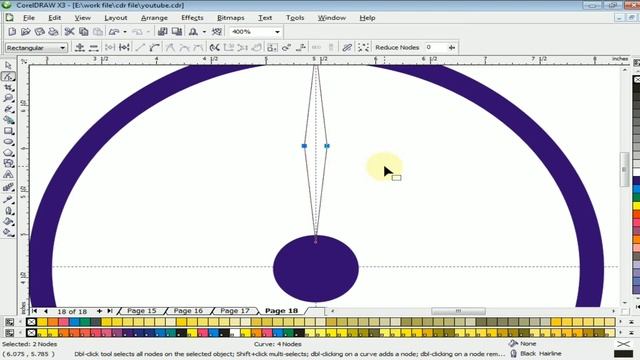The width and height of the screenshot is (640, 360).
Task: Open the Undo history dropdown arrow
Action: 124,32
